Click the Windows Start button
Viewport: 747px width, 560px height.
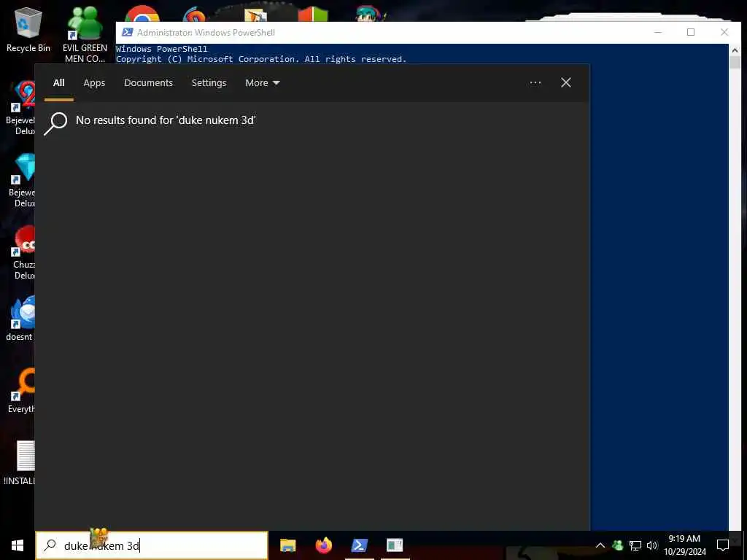tap(18, 545)
